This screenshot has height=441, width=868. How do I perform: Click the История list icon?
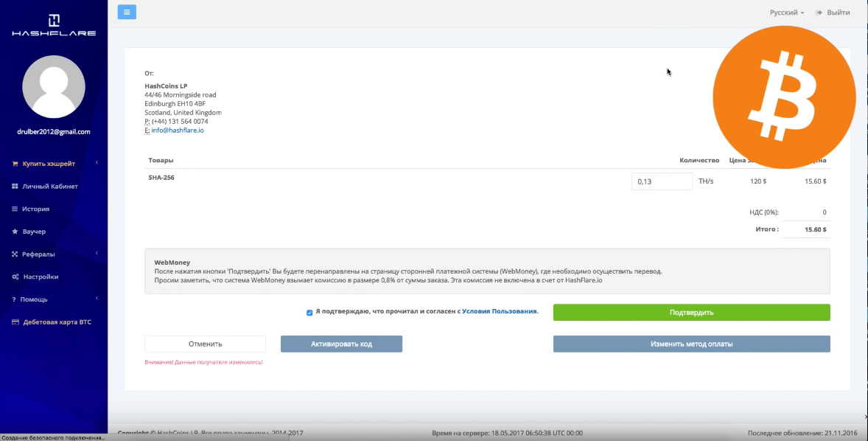(15, 209)
